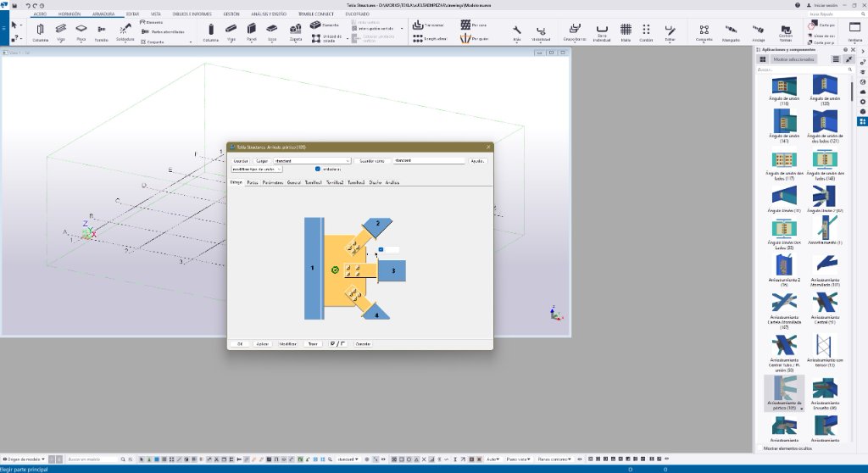
Task: Open the Planos contorno dropdown
Action: (554, 459)
